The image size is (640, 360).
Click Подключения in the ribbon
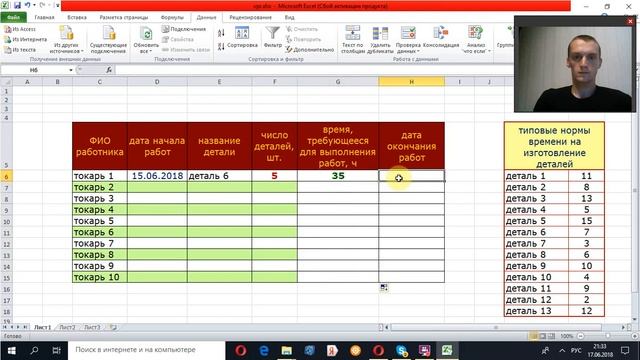[x=184, y=29]
